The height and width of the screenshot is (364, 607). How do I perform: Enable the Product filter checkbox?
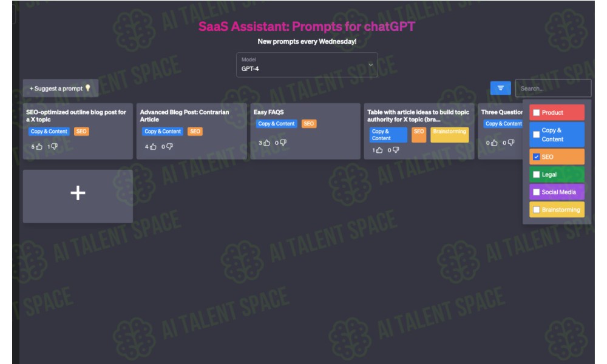(x=536, y=113)
